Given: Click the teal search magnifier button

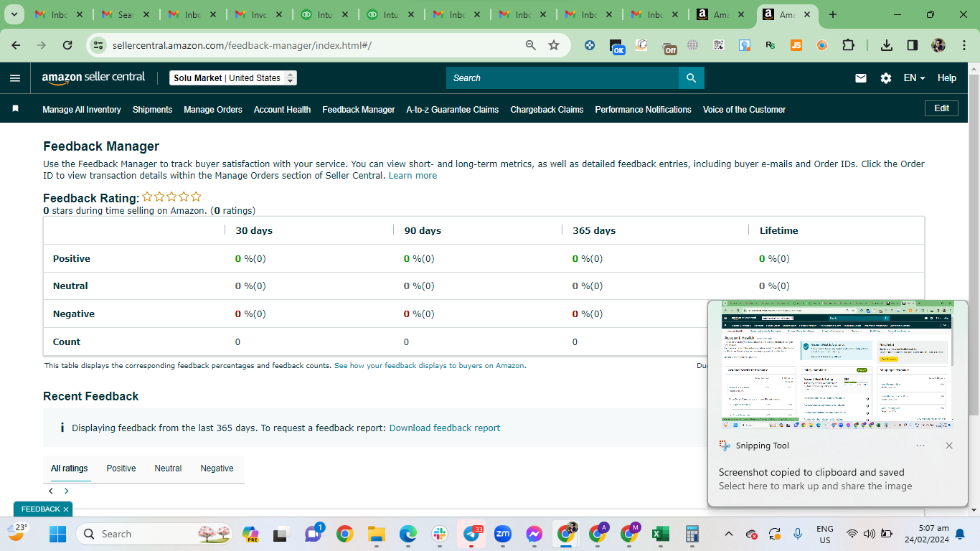Looking at the screenshot, I should pyautogui.click(x=692, y=78).
